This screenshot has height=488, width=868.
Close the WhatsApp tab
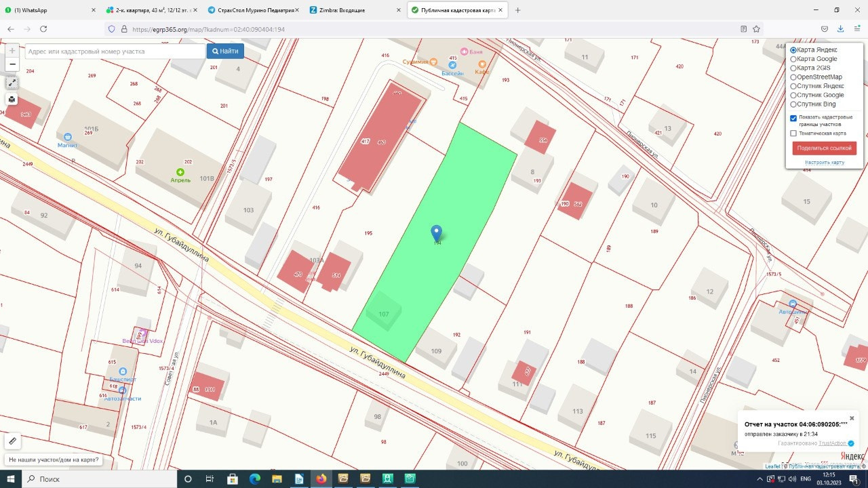[94, 10]
